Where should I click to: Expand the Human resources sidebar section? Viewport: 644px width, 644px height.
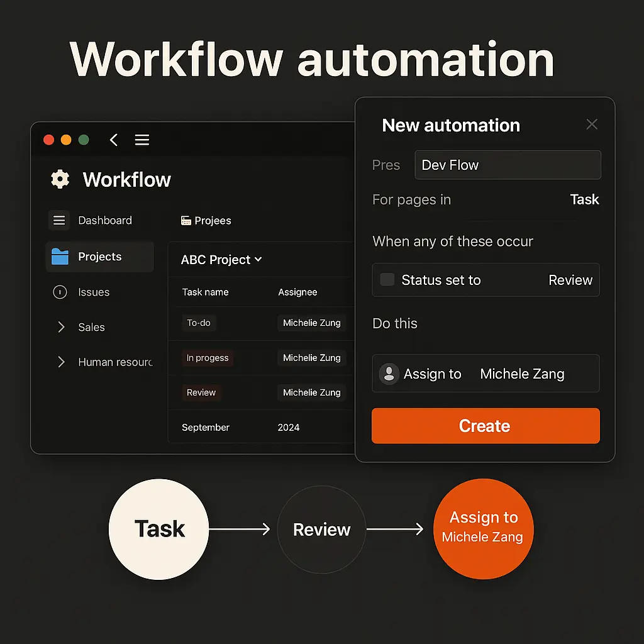[x=61, y=362]
